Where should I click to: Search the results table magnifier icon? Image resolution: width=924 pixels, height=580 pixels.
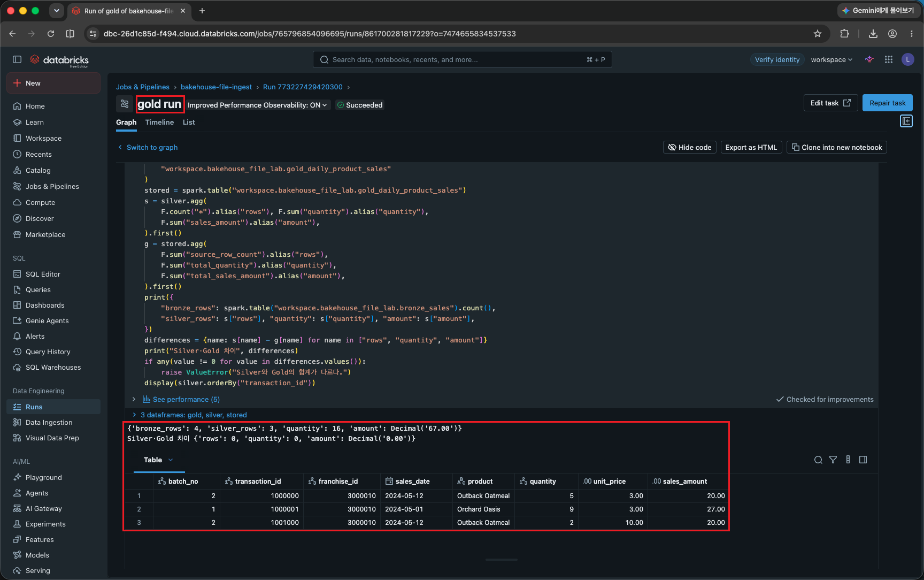818,460
